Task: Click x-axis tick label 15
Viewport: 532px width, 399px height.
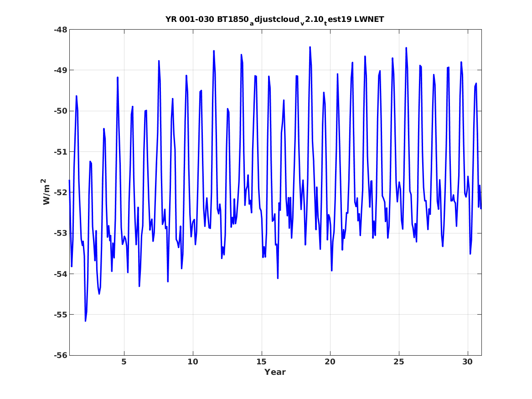Action: 262,362
